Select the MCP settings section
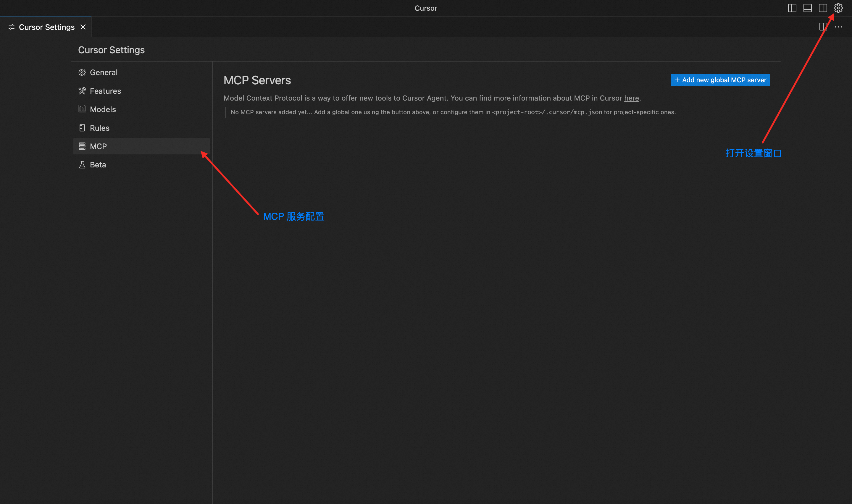Screen dimensions: 852x504 click(x=142, y=146)
